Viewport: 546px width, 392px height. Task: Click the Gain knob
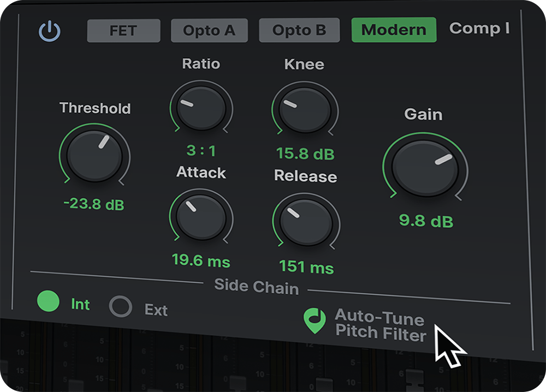coord(425,168)
